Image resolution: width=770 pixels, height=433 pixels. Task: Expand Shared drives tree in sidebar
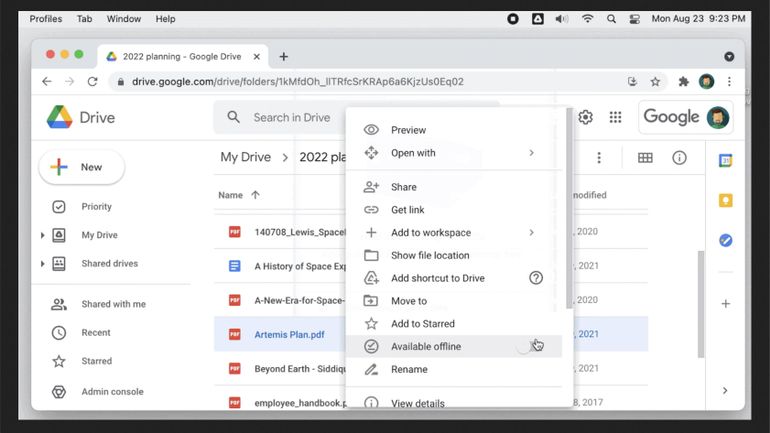[x=42, y=264]
